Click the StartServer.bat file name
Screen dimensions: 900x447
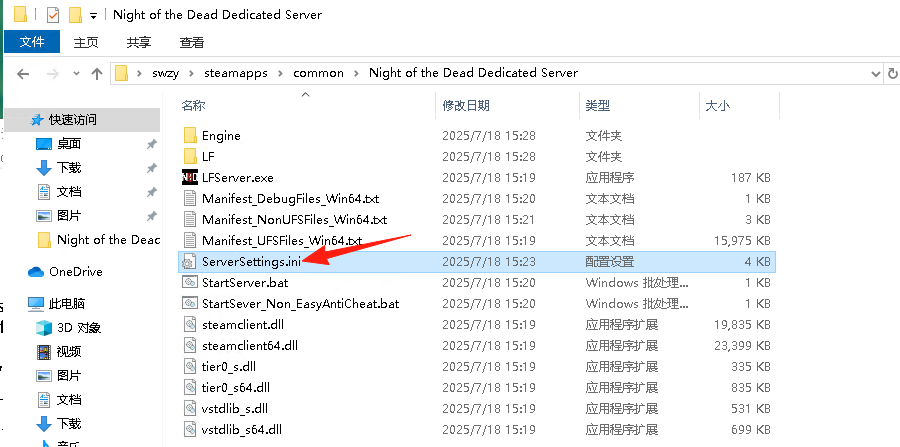click(x=245, y=282)
